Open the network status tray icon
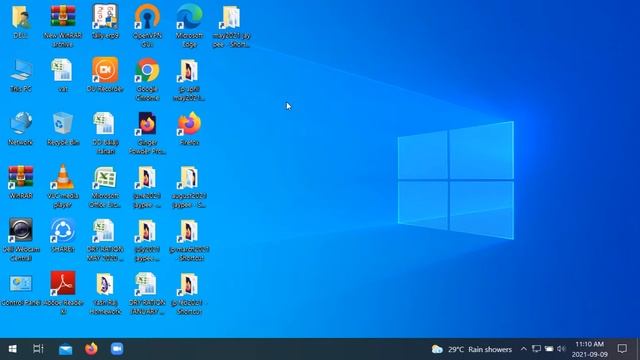 click(536, 349)
